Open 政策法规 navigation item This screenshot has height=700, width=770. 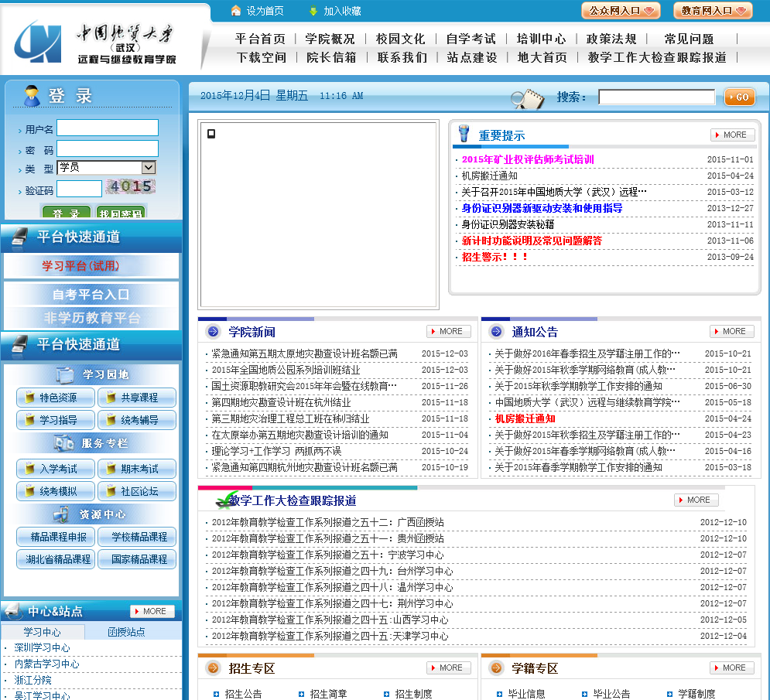point(611,39)
